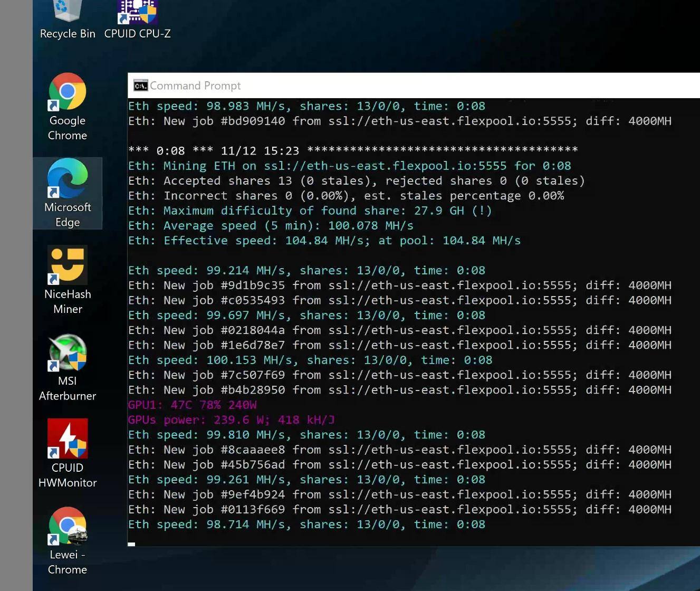The image size is (700, 591).
Task: Click the terminal cursor at the bottom
Action: (131, 544)
